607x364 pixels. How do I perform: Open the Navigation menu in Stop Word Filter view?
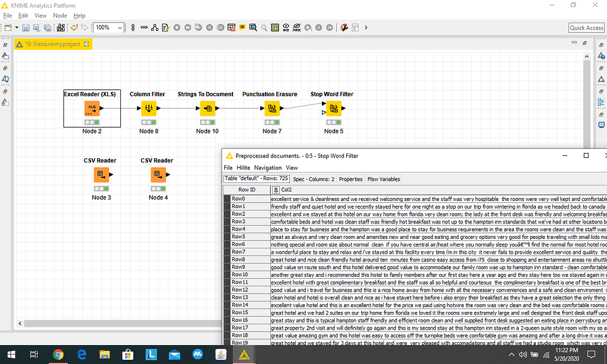coord(268,167)
